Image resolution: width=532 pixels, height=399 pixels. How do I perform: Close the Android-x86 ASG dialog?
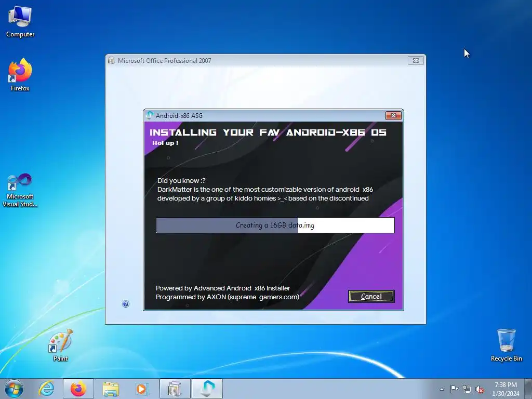coord(393,116)
